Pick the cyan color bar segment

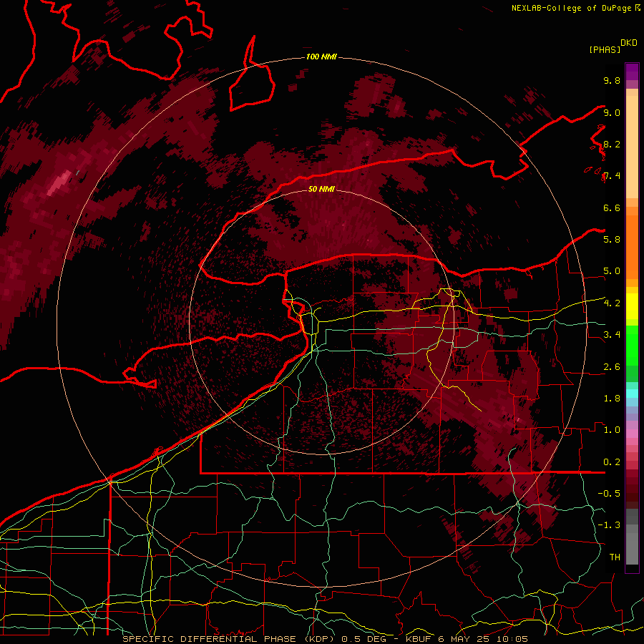click(x=632, y=394)
